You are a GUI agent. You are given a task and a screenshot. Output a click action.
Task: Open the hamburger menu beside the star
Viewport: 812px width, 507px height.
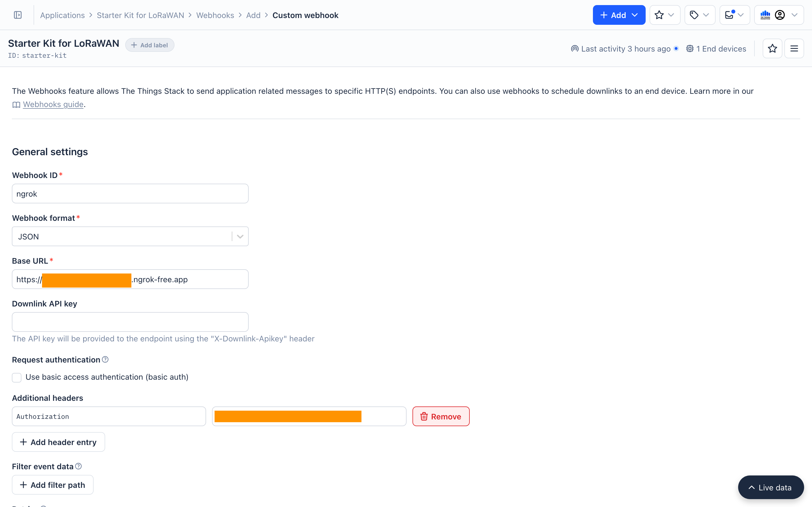pyautogui.click(x=795, y=48)
